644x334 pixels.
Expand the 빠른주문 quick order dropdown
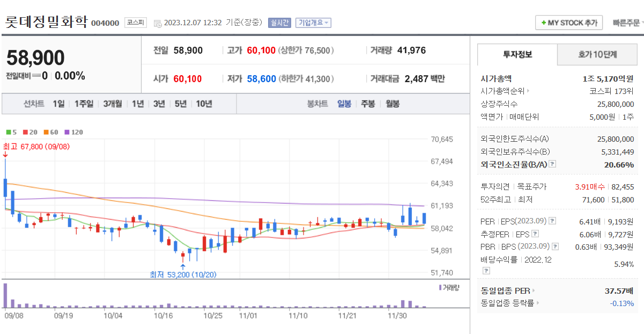(627, 23)
